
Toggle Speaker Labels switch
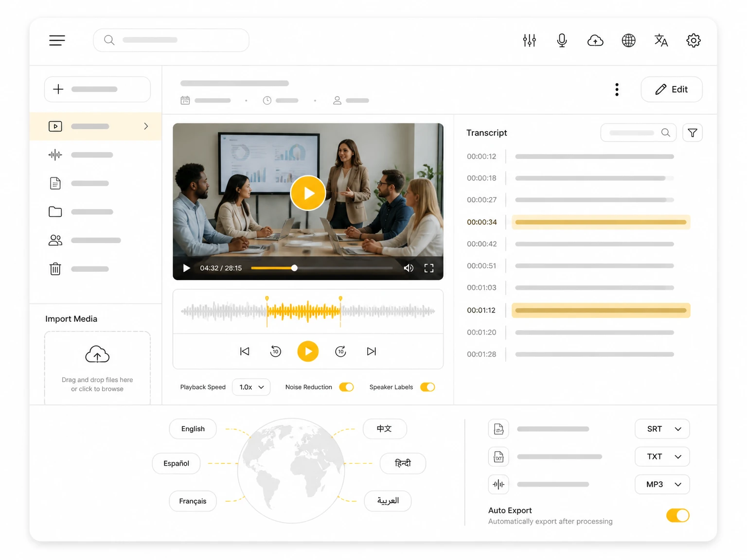click(x=427, y=387)
